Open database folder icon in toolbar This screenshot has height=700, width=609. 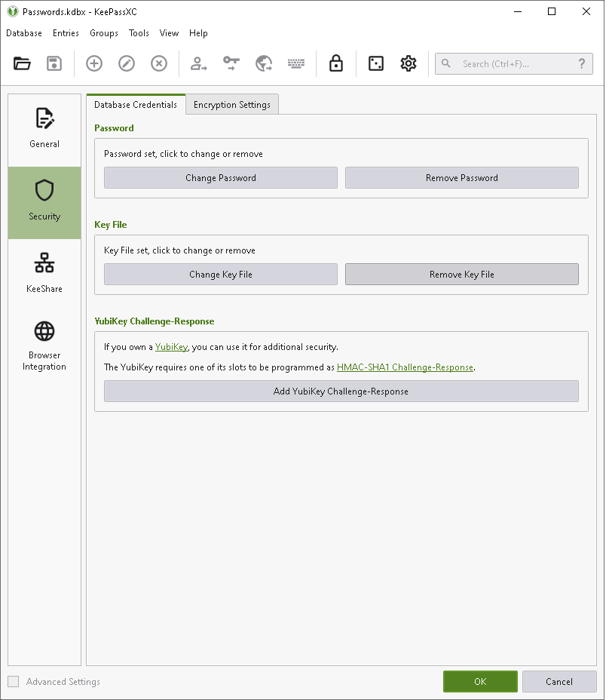coord(22,63)
